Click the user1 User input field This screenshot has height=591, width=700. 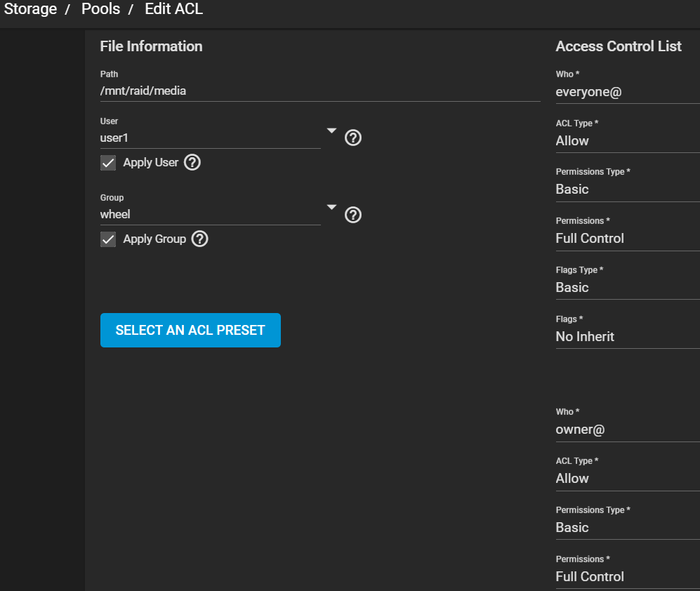(210, 138)
